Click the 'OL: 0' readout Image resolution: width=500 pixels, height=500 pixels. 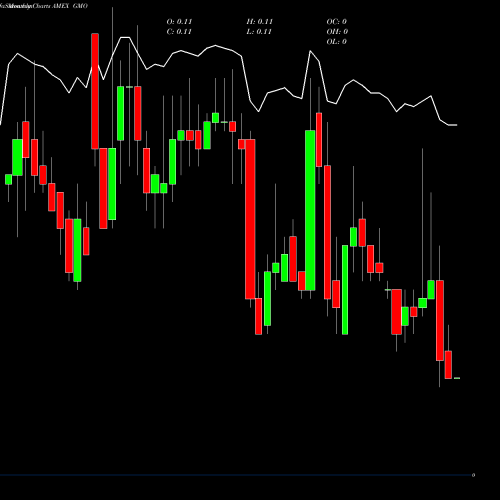coord(336,42)
